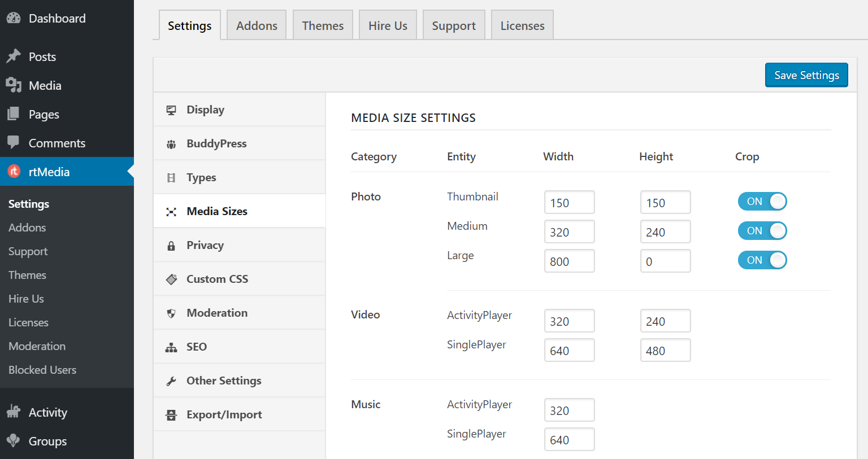Viewport: 868px width, 459px height.
Task: Select the Custom CSS tag icon
Action: 171,278
